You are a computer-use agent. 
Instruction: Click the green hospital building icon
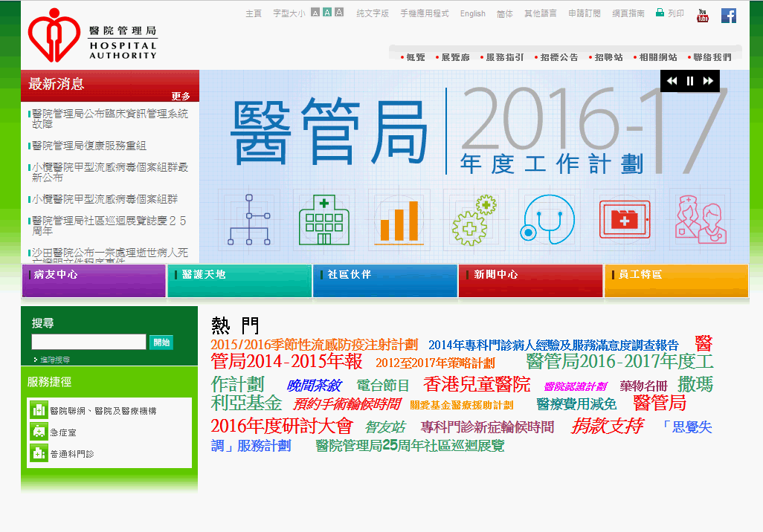324,220
